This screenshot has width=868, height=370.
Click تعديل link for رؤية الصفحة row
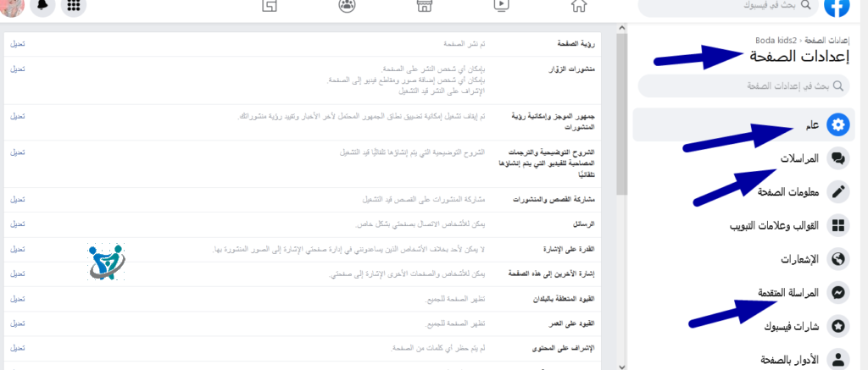coord(17,42)
